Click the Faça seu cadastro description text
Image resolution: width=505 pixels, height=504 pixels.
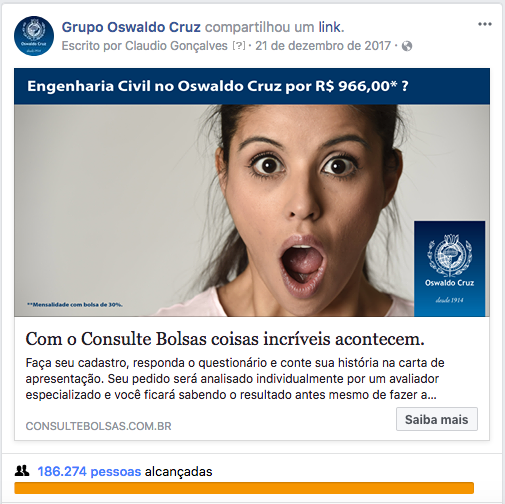235,379
